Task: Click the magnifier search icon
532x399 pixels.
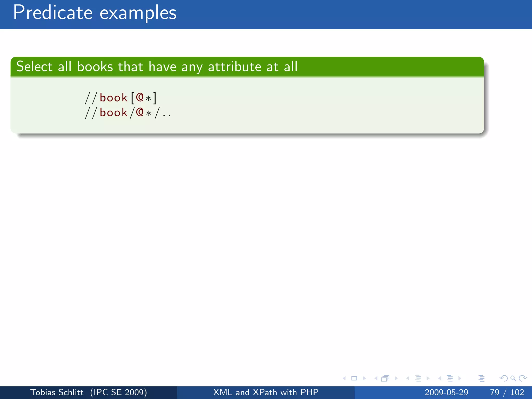Action: pos(513,378)
